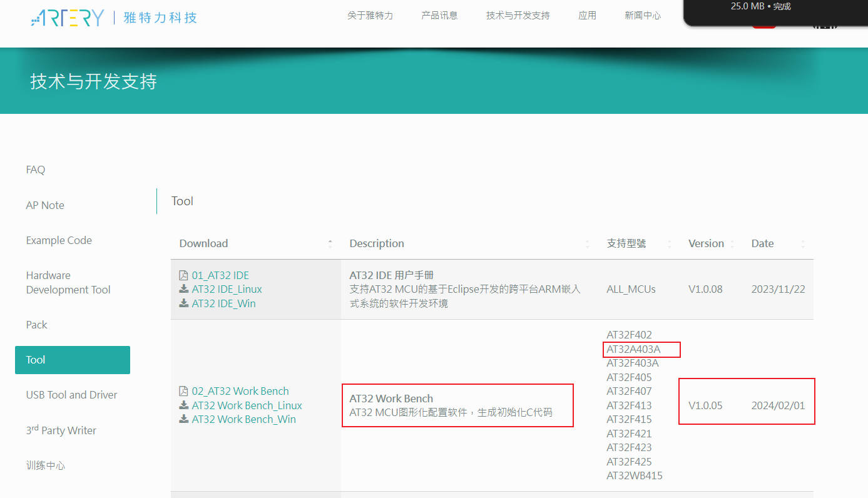
Task: Open the 01_AT32 IDE PDF link
Action: pos(220,275)
